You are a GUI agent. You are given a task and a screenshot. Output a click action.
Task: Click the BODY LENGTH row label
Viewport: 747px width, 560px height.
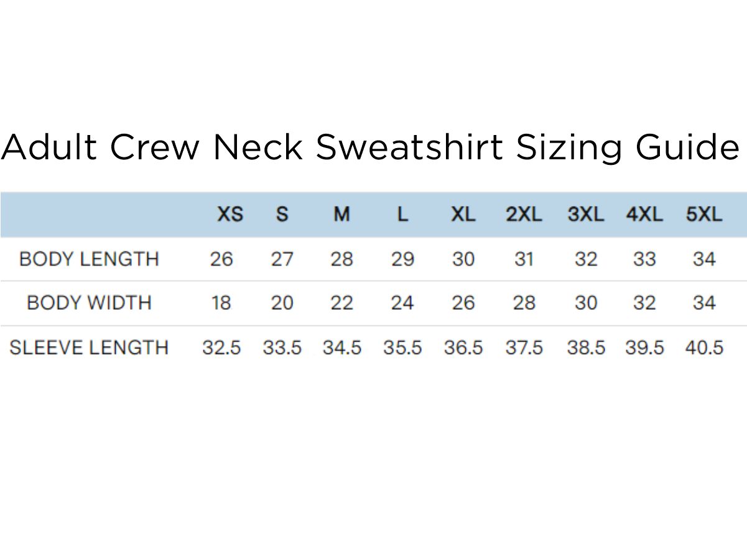[x=89, y=259]
